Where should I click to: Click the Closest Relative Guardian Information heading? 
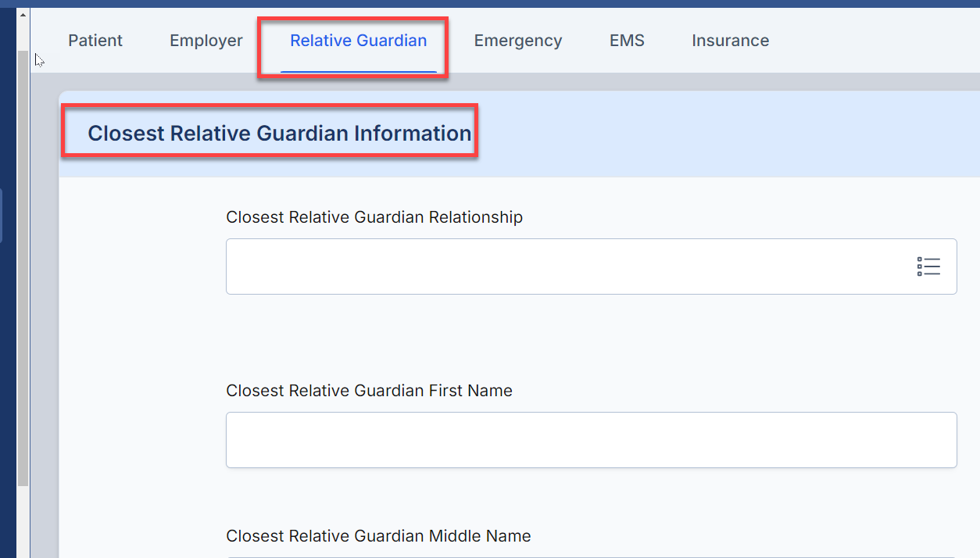(279, 133)
